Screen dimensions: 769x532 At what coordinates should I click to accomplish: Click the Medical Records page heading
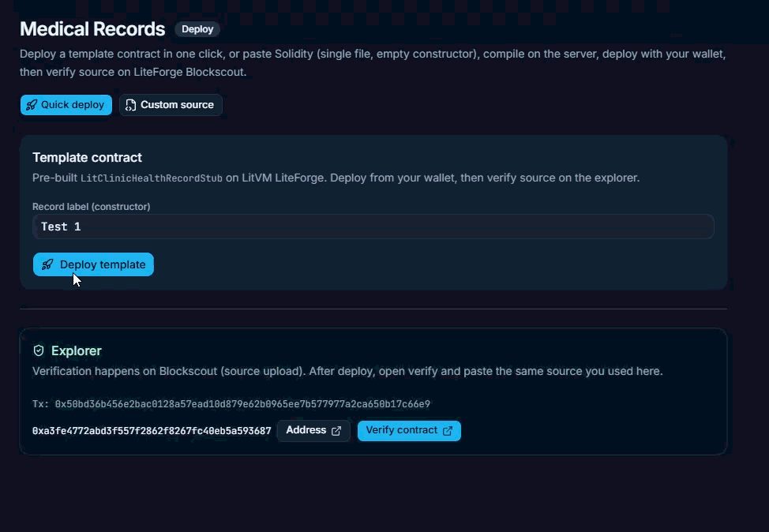[x=92, y=29]
